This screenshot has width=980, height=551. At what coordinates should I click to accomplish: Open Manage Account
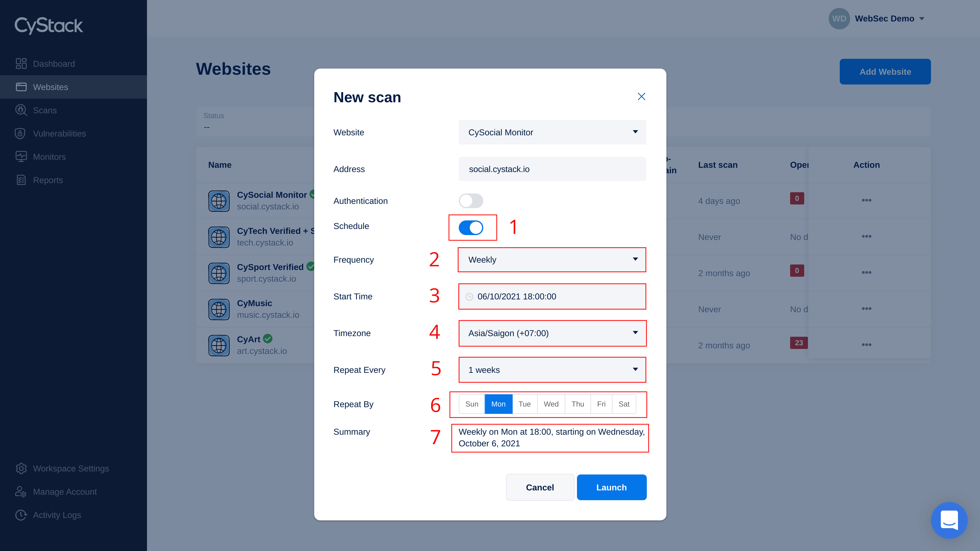tap(65, 492)
